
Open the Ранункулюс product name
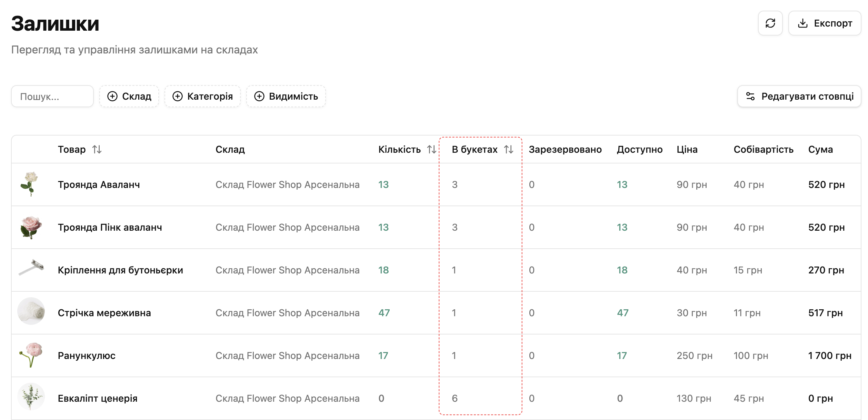[87, 356]
